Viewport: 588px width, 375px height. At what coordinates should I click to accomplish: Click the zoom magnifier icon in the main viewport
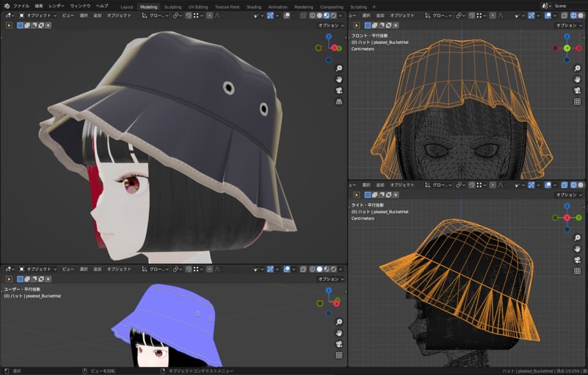click(339, 67)
